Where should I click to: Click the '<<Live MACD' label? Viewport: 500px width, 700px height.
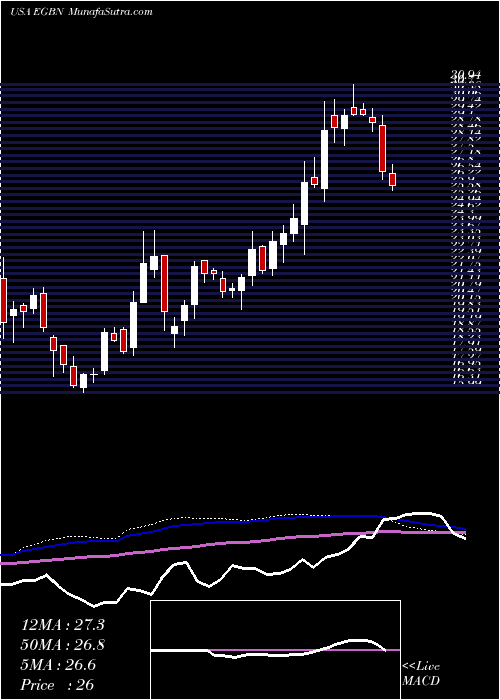tap(421, 674)
